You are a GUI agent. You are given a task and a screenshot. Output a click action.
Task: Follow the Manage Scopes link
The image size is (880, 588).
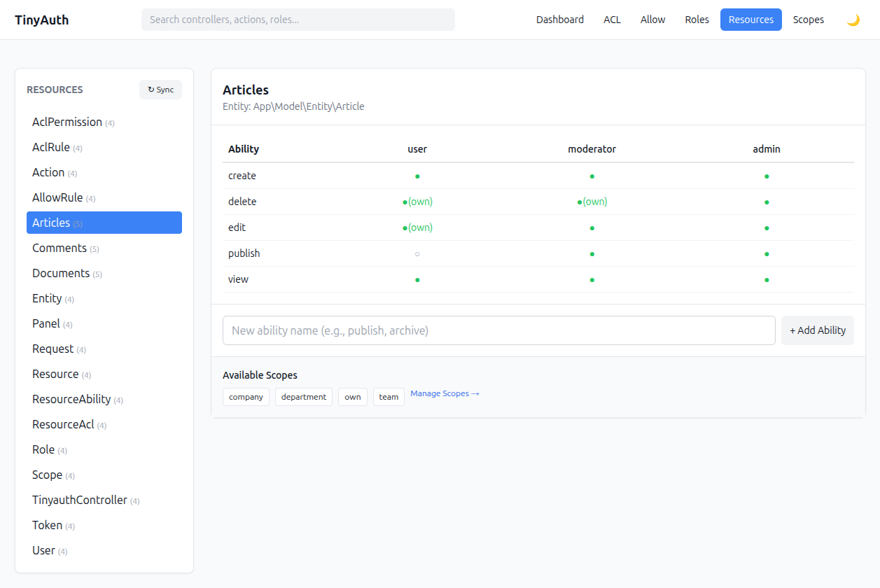[x=445, y=393]
